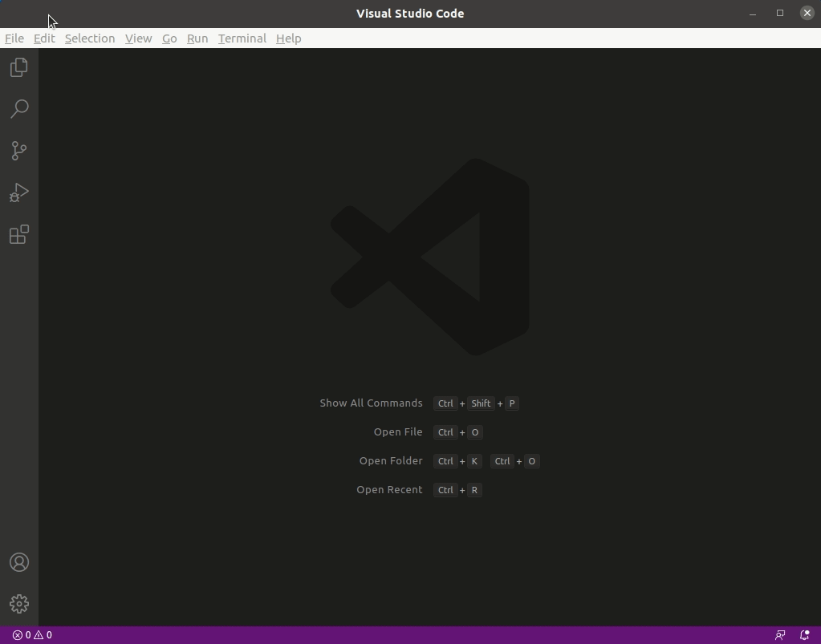Open the Terminal menu
Image resolution: width=821 pixels, height=644 pixels.
coord(242,38)
